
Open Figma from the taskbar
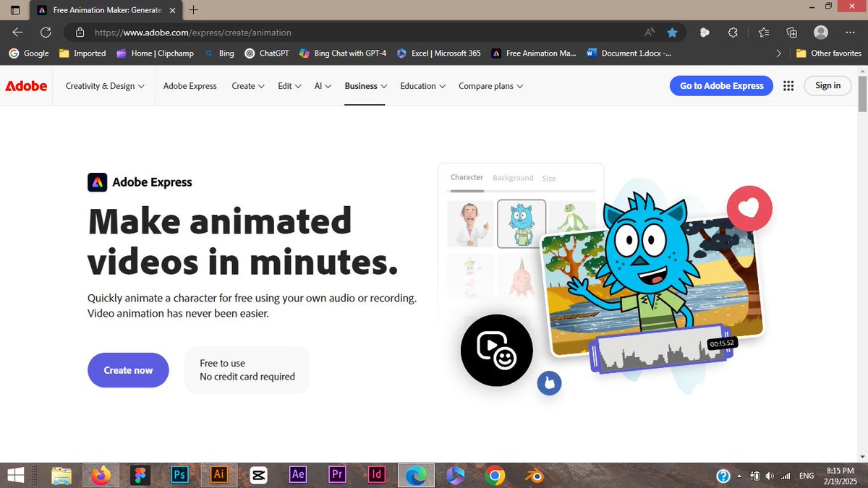coord(140,475)
